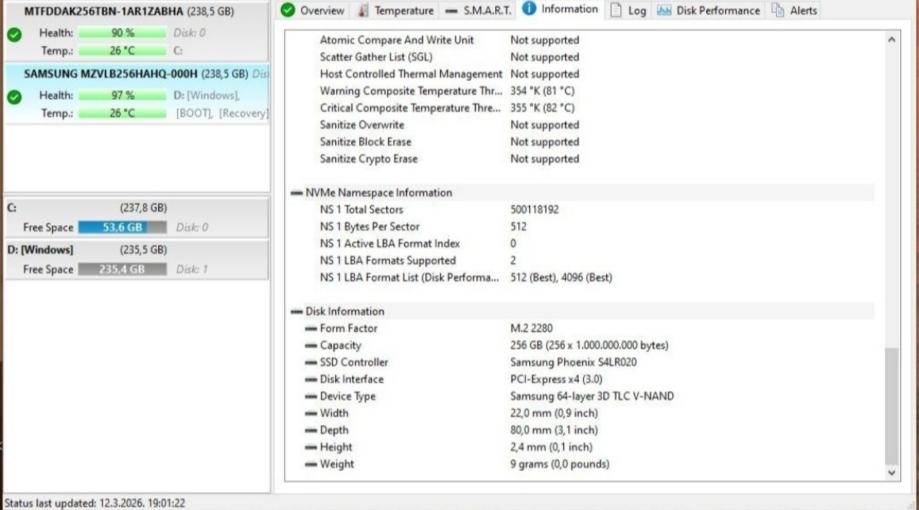Click scrollbar down arrow in Information panel
This screenshot has width=919, height=510.
[x=891, y=472]
